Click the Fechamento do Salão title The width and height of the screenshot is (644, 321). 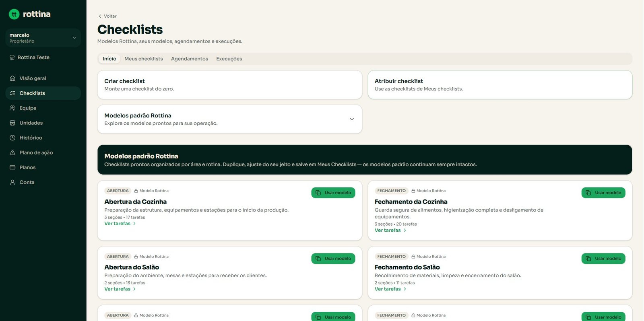pyautogui.click(x=407, y=267)
